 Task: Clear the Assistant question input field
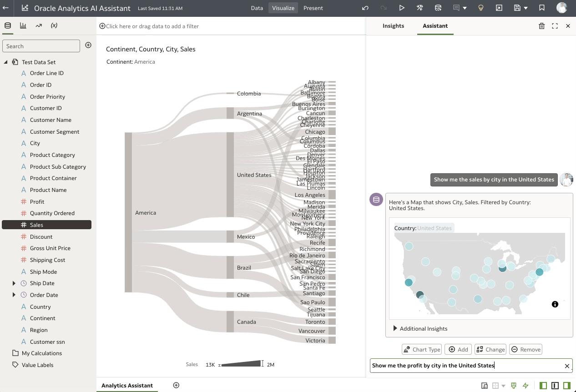(x=567, y=366)
